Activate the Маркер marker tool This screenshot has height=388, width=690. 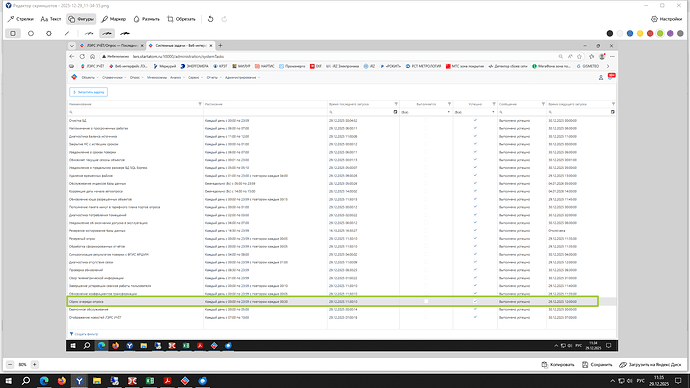[114, 19]
